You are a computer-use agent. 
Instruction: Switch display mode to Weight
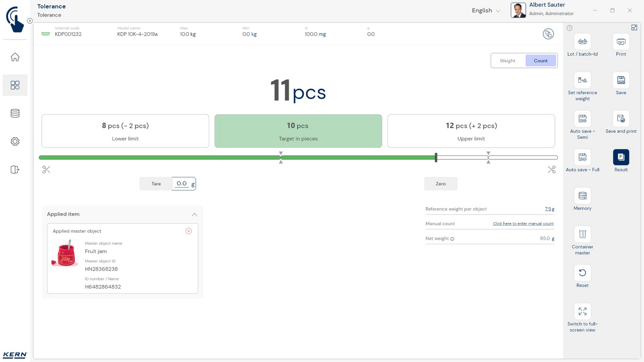[x=508, y=61]
